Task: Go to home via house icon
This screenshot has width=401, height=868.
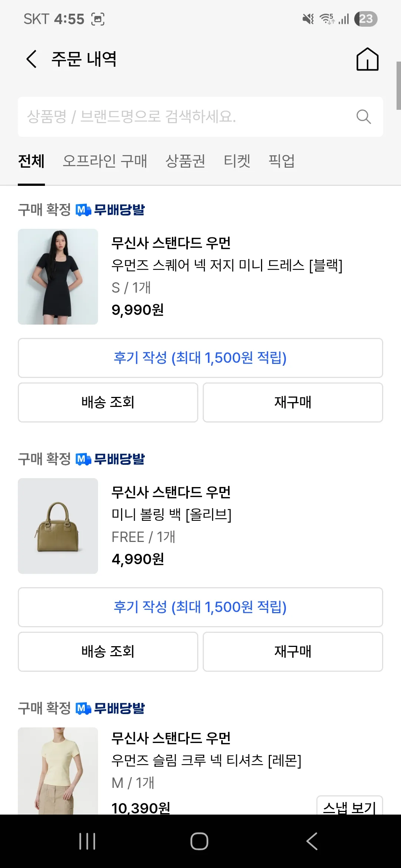Action: pos(367,59)
